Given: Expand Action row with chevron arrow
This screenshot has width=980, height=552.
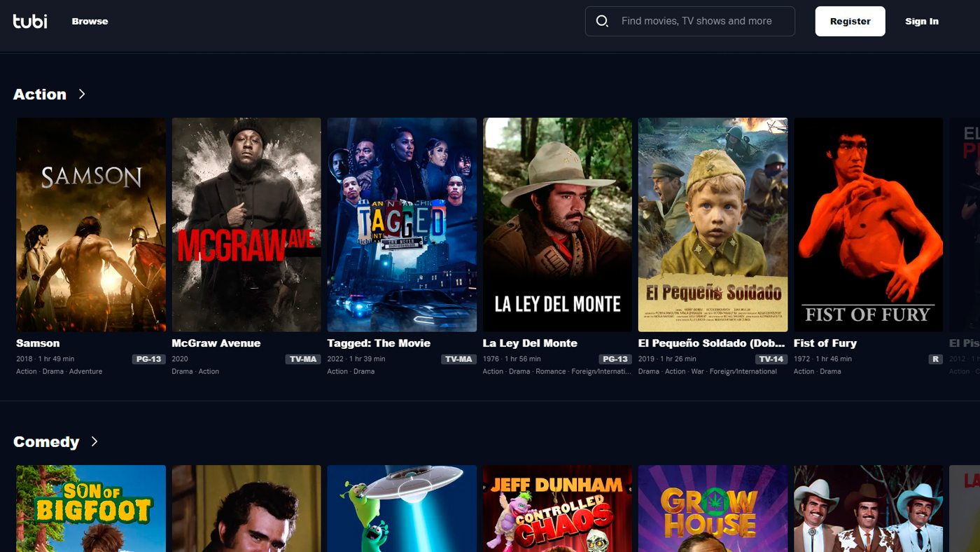Looking at the screenshot, I should pyautogui.click(x=82, y=94).
